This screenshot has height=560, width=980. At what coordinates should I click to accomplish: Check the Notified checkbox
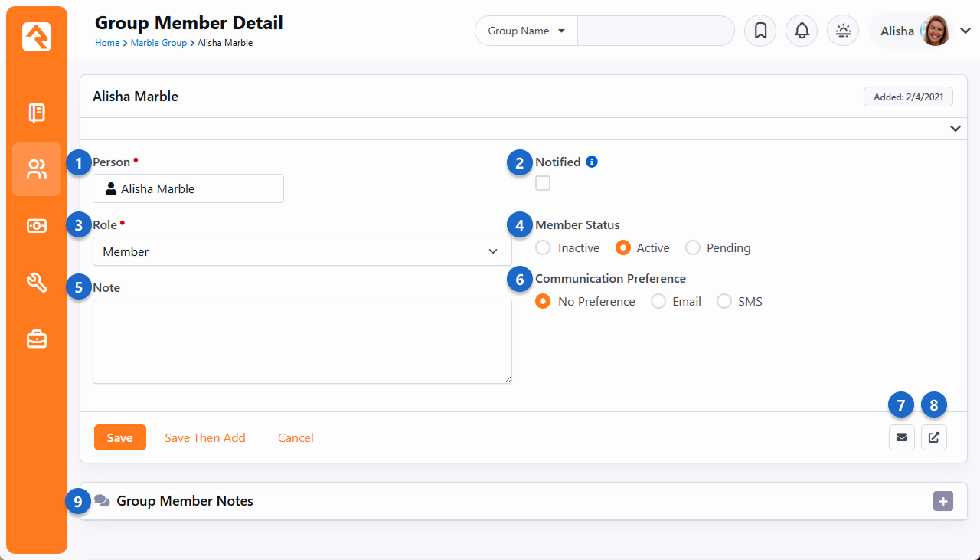[543, 183]
